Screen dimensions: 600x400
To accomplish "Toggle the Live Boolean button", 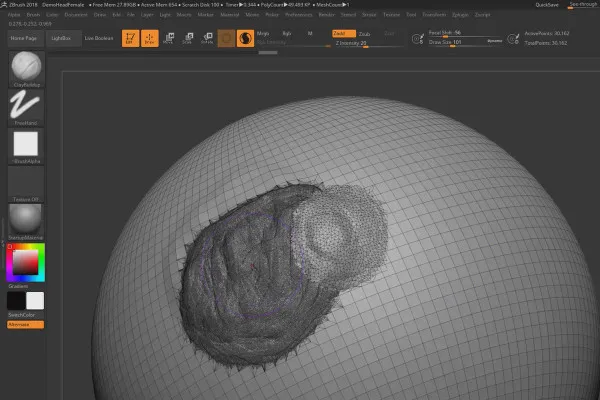I will coord(98,38).
